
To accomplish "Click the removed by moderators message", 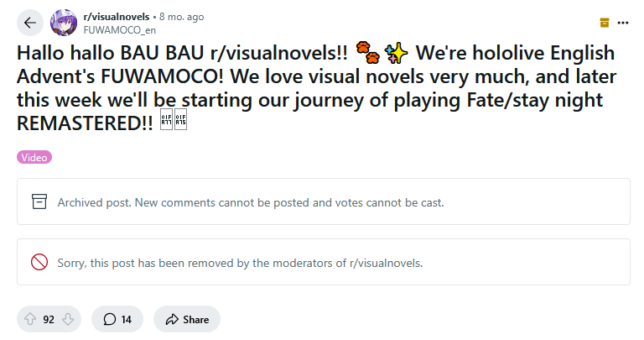I will pos(240,263).
